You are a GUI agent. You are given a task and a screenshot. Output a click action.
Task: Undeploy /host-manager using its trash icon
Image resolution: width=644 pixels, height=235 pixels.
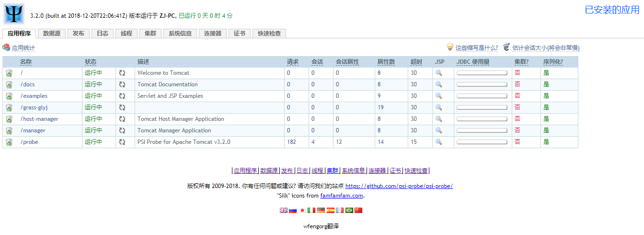pyautogui.click(x=9, y=119)
